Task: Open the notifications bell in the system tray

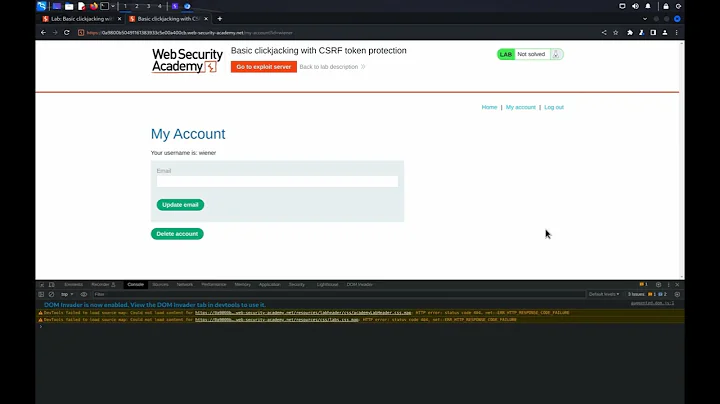Action: click(648, 6)
